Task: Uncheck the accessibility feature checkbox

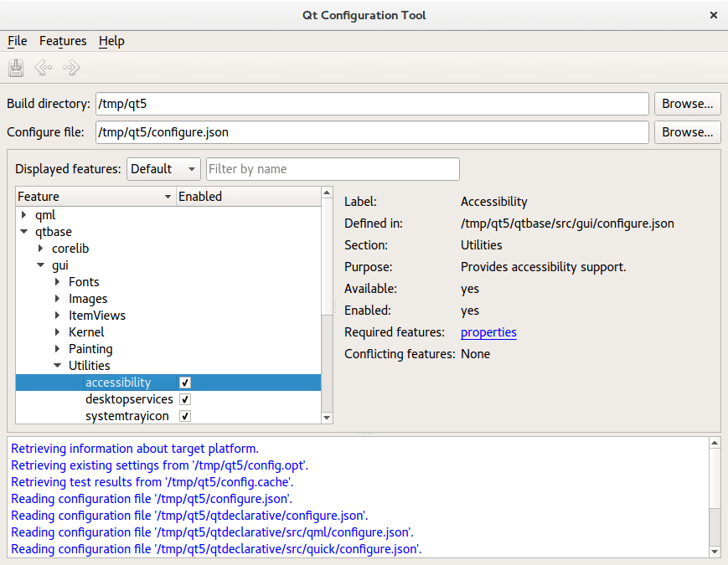Action: point(185,383)
